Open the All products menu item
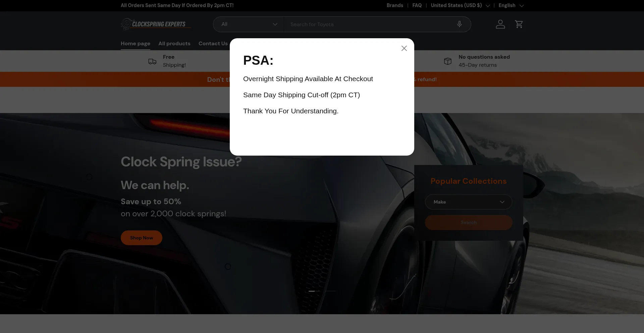This screenshot has width=644, height=333. tap(174, 44)
